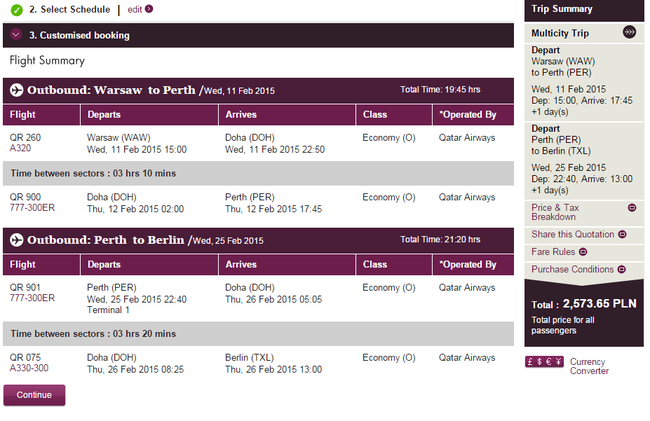Collapse the Customised booking section chevron
Screen dimensions: 650x421
(16, 34)
